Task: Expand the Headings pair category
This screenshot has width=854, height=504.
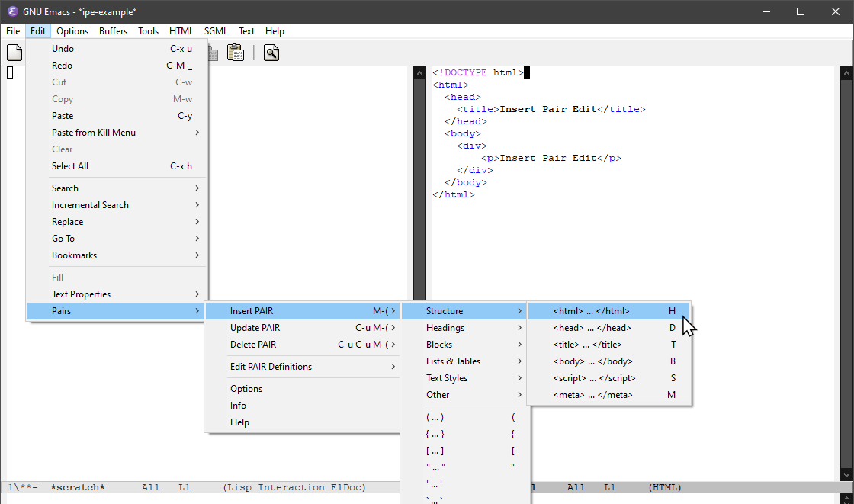Action: pyautogui.click(x=464, y=327)
